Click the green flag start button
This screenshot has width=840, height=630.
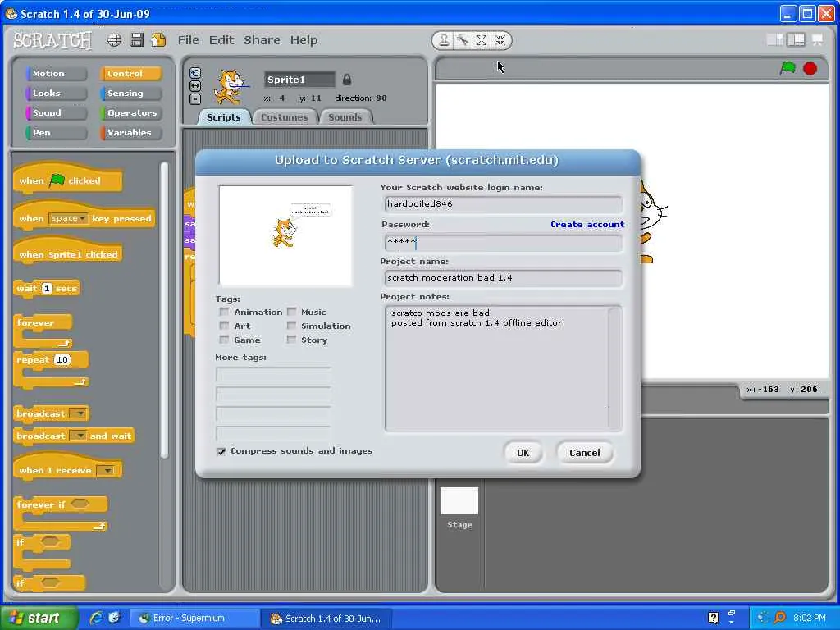(787, 68)
